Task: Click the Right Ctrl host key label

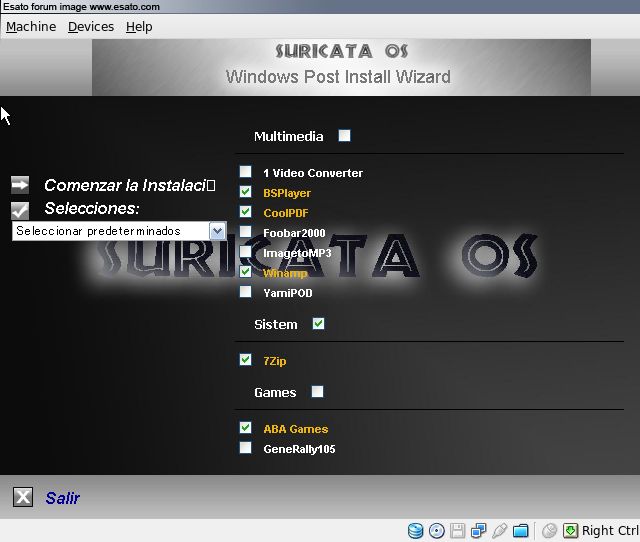Action: tap(610, 531)
